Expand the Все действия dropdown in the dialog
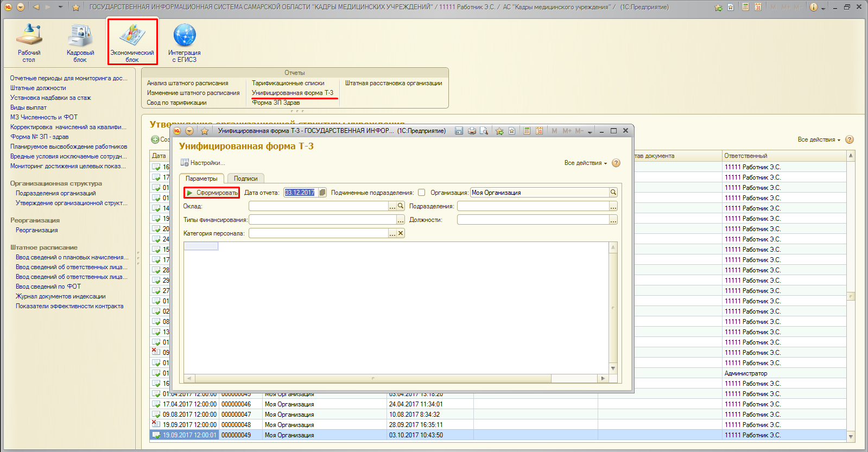 click(585, 163)
